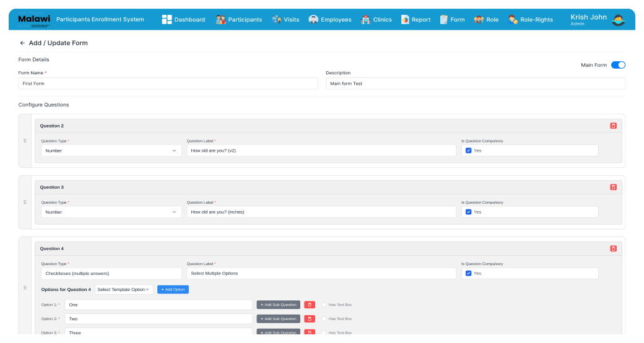Image resolution: width=644 pixels, height=343 pixels.
Task: Open the Employees menu
Action: pos(330,19)
